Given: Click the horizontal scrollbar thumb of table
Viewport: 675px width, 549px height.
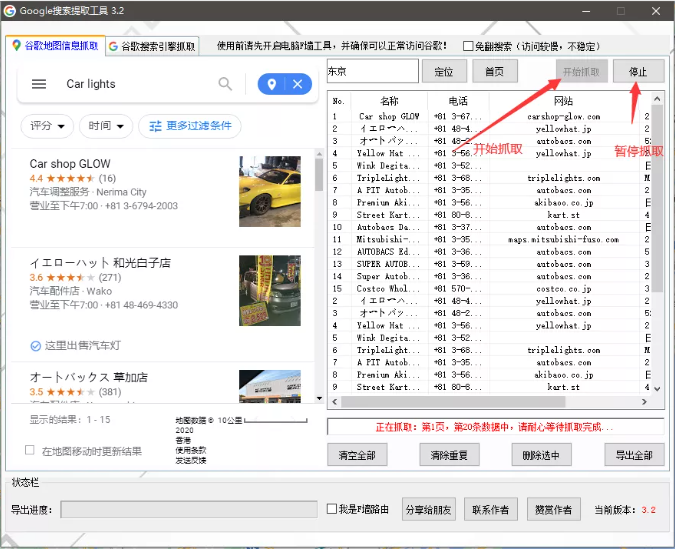Looking at the screenshot, I should tap(453, 402).
